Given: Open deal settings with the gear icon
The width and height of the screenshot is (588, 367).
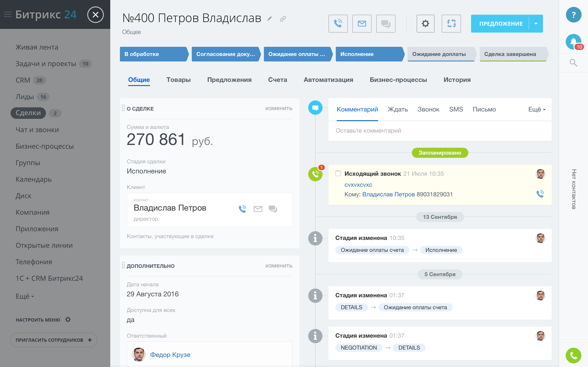Looking at the screenshot, I should point(425,24).
